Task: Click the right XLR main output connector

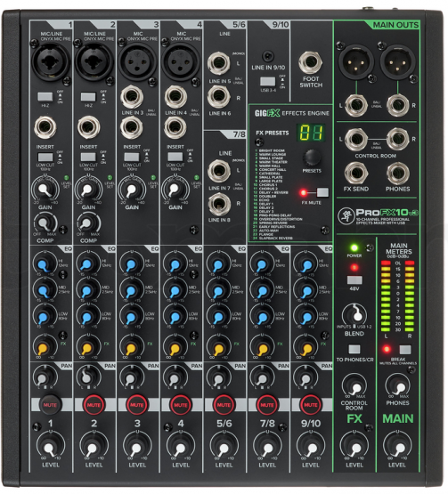Action: 398,61
